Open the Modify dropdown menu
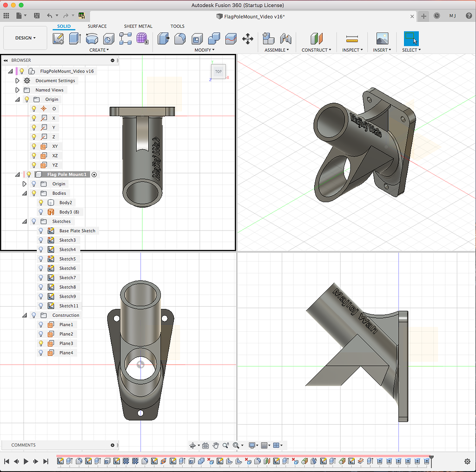Screen dimensions: 476x472 205,50
